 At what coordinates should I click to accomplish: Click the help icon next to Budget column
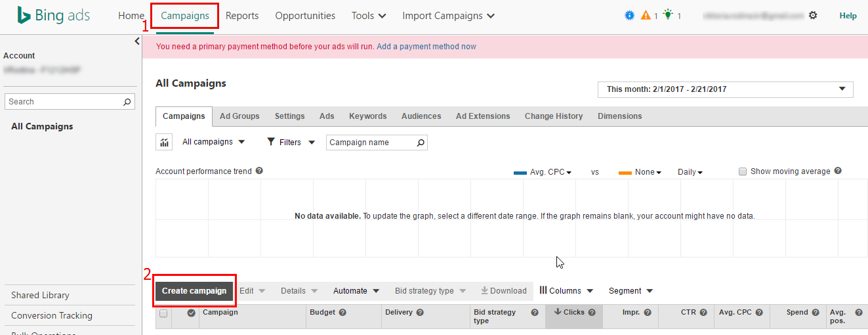(x=342, y=313)
